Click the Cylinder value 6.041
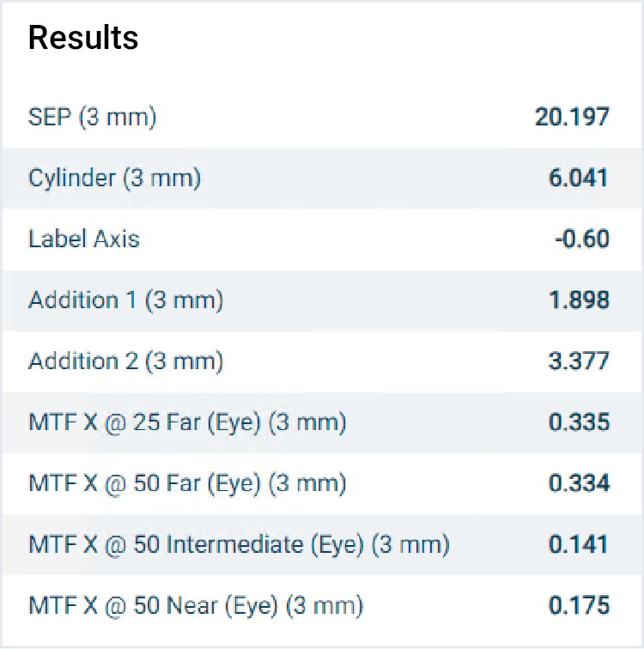Screen dimensions: 644x649 pyautogui.click(x=578, y=179)
